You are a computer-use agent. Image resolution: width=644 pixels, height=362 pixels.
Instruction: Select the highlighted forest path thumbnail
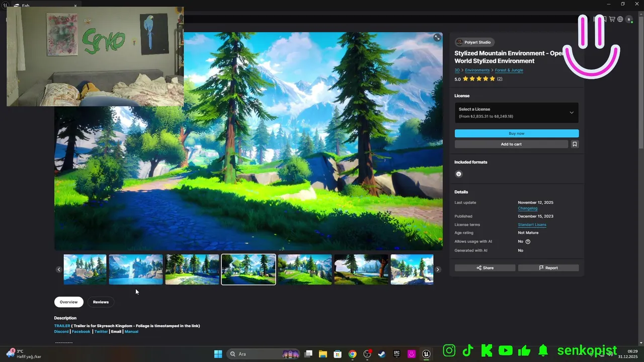click(249, 269)
